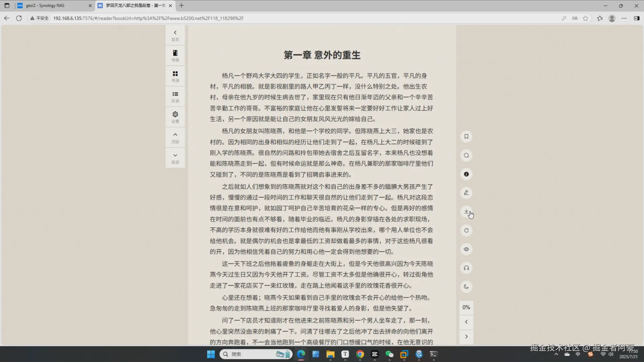Viewport: 644px width, 362px height.
Task: Go to next chapter with right chevron
Action: click(466, 336)
